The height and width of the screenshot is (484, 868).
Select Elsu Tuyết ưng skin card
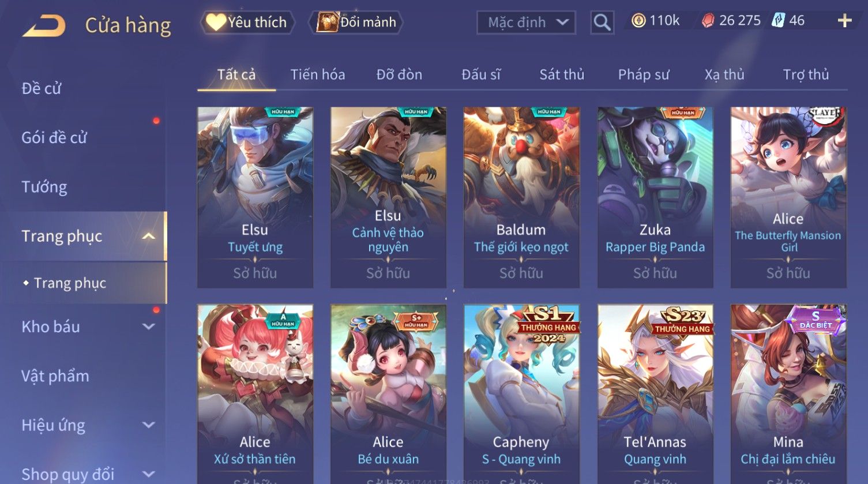pyautogui.click(x=255, y=197)
